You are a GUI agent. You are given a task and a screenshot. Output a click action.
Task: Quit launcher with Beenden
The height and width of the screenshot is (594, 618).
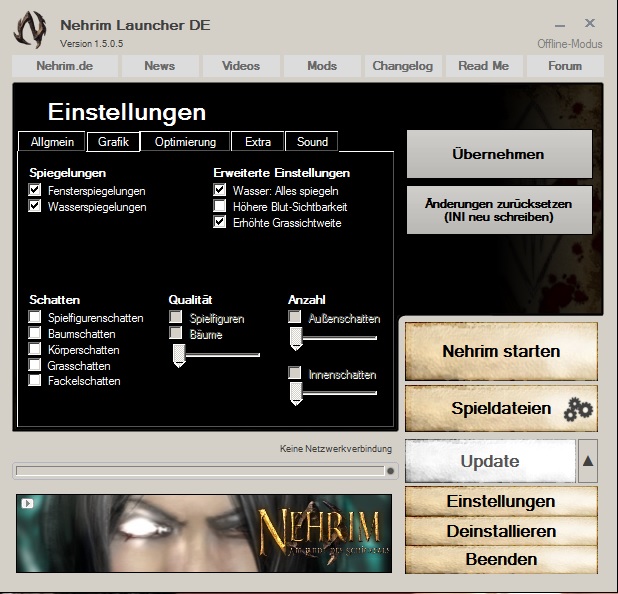501,559
